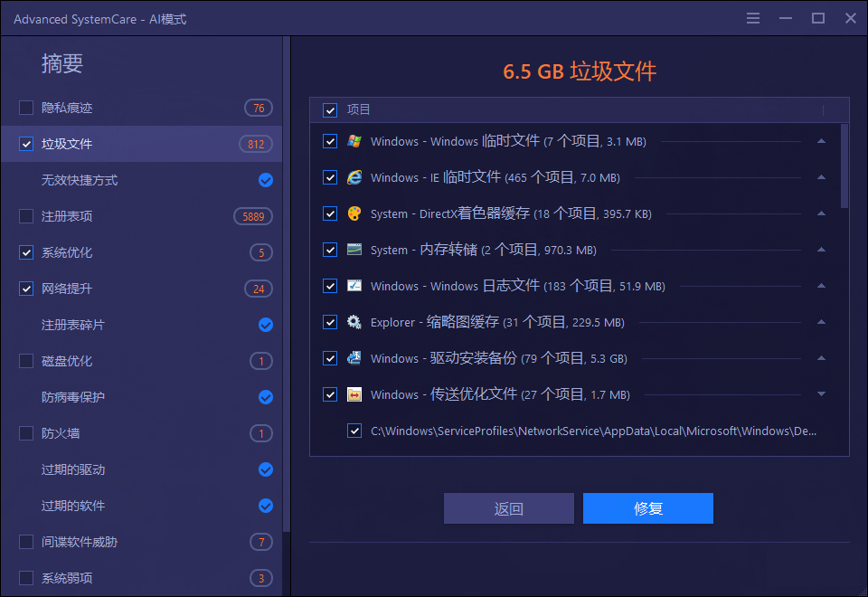Select the IE 临时文件 browser icon

pos(354,177)
